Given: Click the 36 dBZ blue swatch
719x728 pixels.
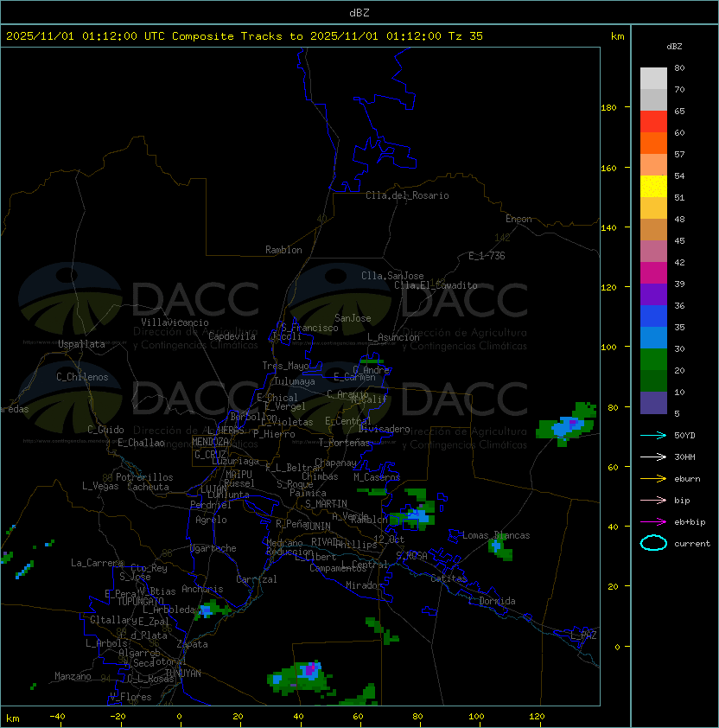Looking at the screenshot, I should (653, 316).
